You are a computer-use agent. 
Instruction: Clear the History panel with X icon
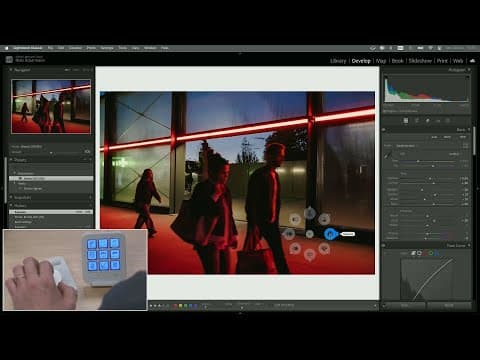[90, 206]
